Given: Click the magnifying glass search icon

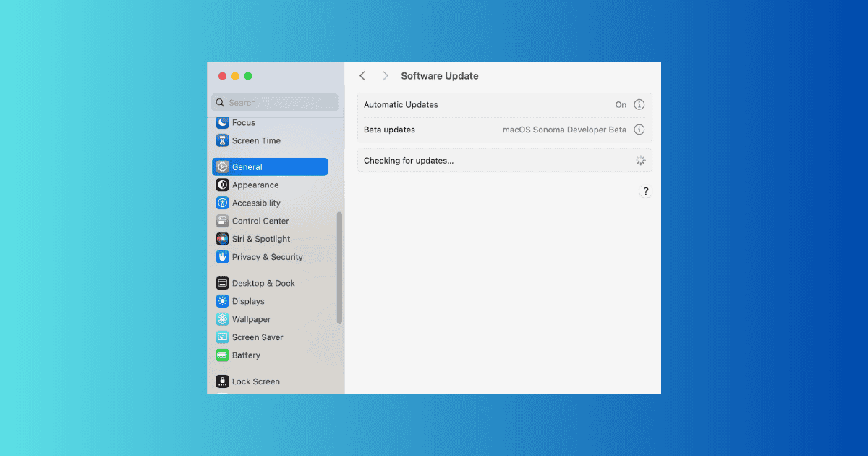Looking at the screenshot, I should 220,103.
